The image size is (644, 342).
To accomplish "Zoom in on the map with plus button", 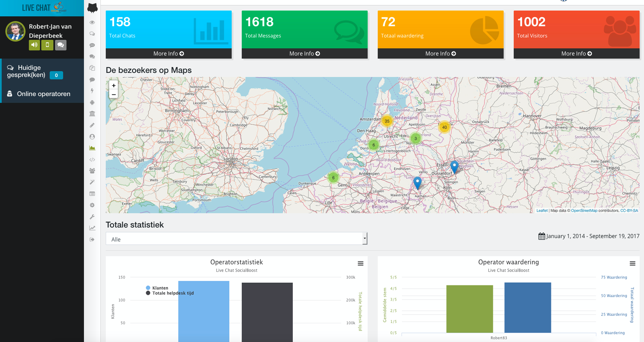I will click(114, 85).
